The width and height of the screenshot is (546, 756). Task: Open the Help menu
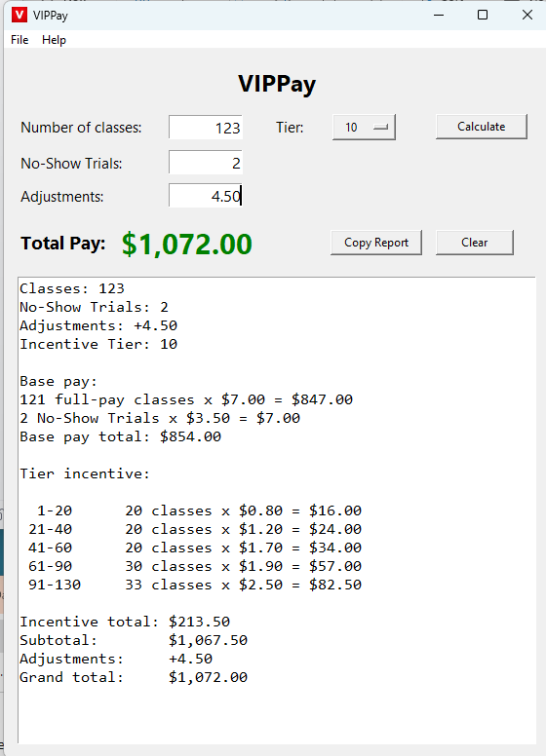pyautogui.click(x=54, y=40)
